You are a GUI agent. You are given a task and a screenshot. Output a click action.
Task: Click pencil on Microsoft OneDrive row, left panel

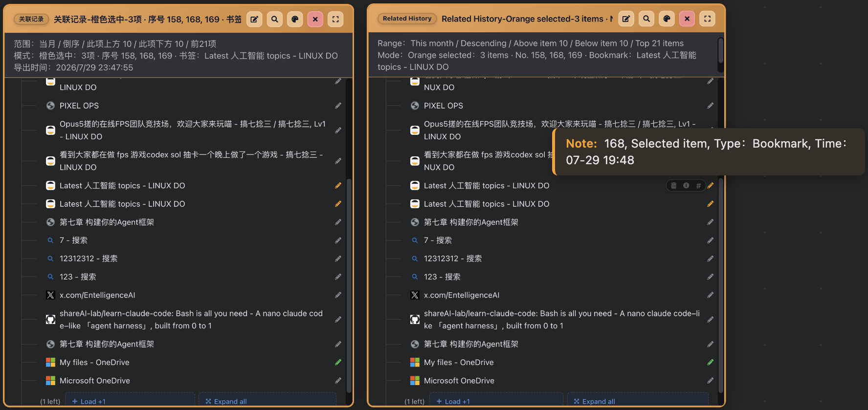pyautogui.click(x=338, y=381)
